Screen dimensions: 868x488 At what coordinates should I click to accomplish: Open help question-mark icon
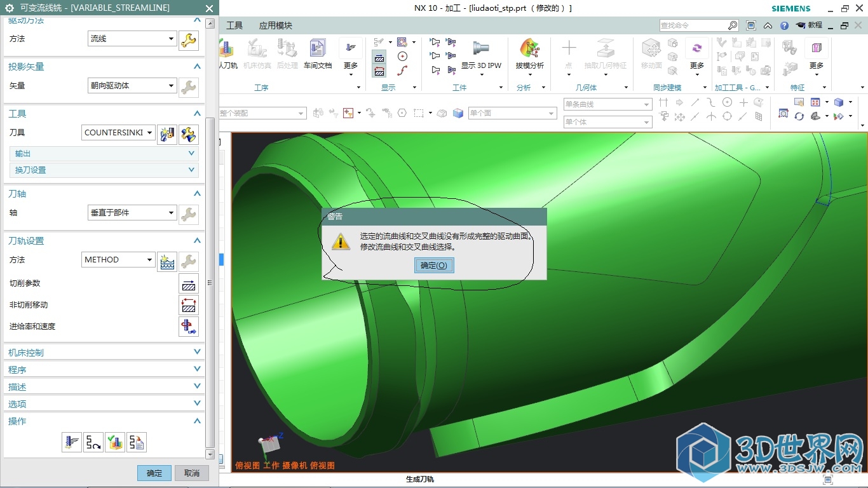click(784, 25)
